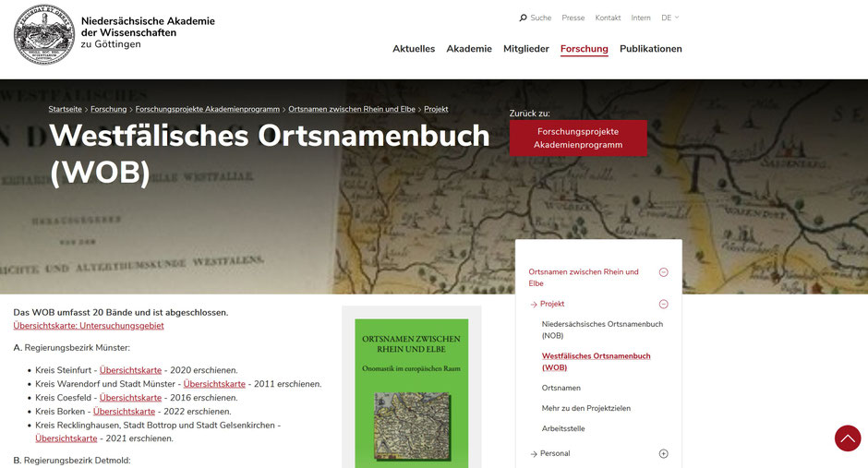868x468 pixels.
Task: Open 'Forschungsprojekte Akademienprogramm' breadcrumb
Action: click(208, 109)
